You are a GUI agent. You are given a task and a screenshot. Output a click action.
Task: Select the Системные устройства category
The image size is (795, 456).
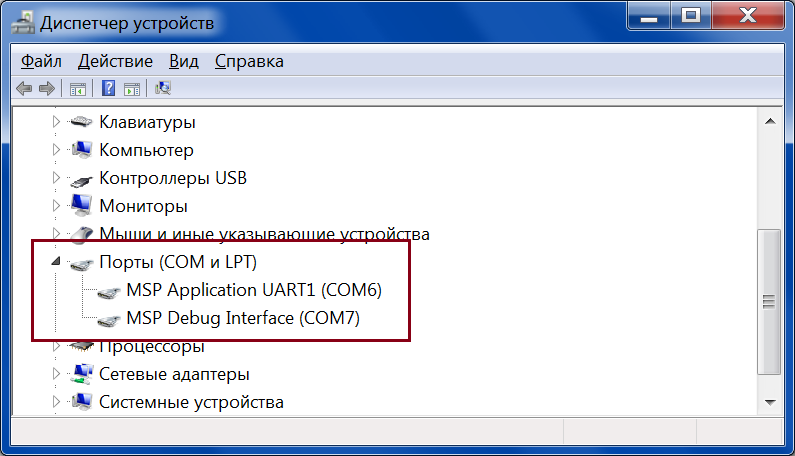(191, 402)
